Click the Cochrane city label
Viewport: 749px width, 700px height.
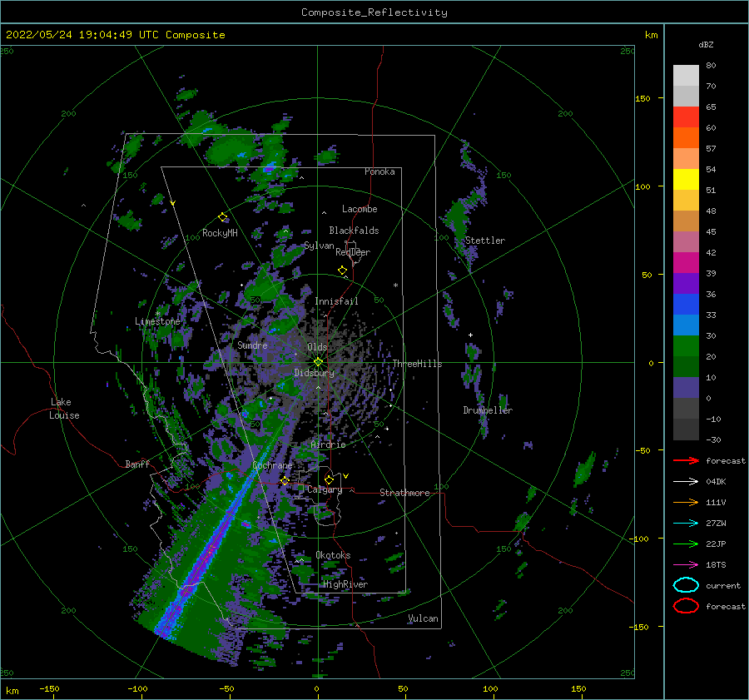tap(272, 465)
